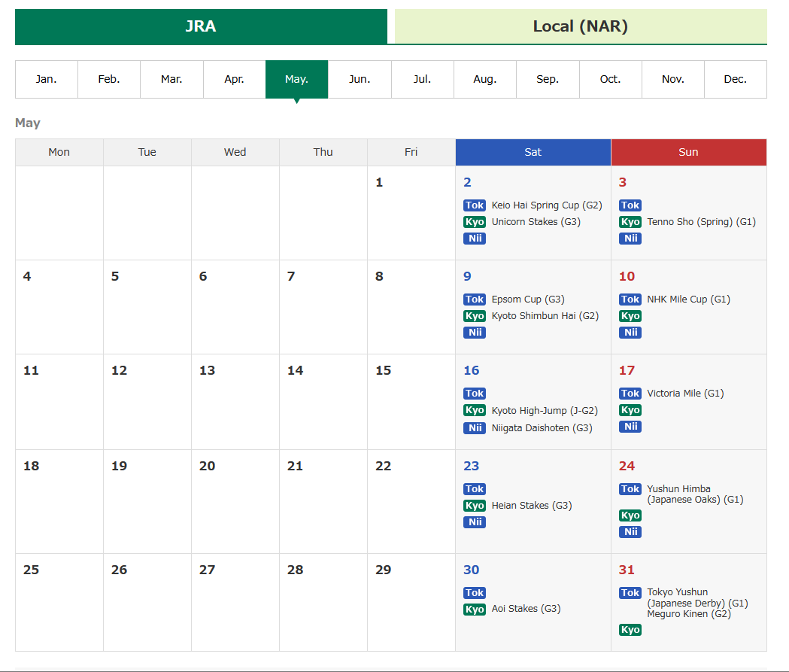Click Nii badge on May 23
The width and height of the screenshot is (789, 672).
pos(475,522)
